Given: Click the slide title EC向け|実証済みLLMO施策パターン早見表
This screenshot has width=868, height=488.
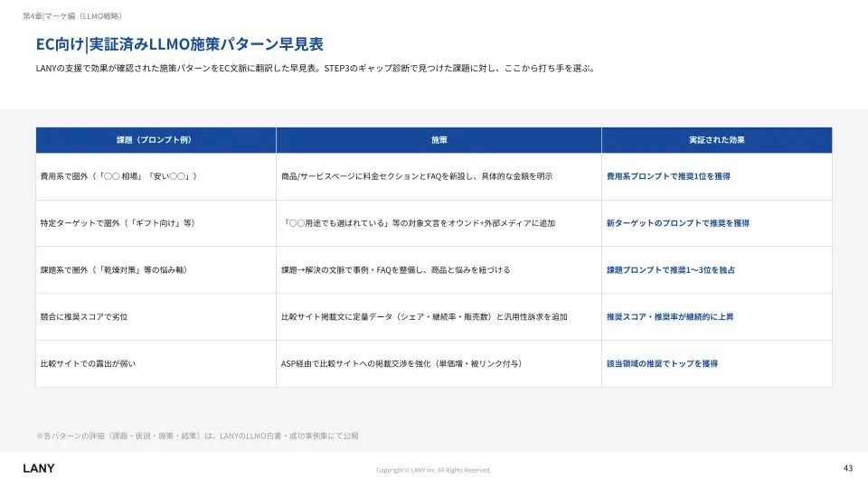Looking at the screenshot, I should coord(179,43).
